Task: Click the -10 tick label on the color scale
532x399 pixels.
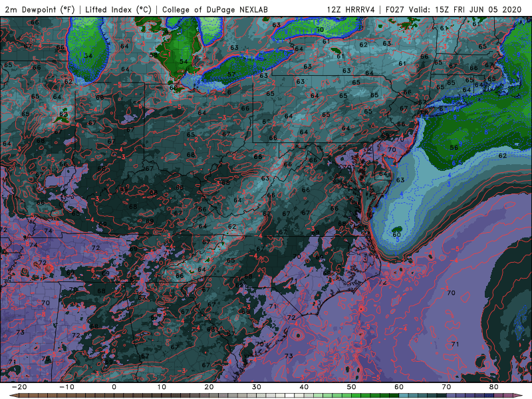Action: tap(66, 387)
